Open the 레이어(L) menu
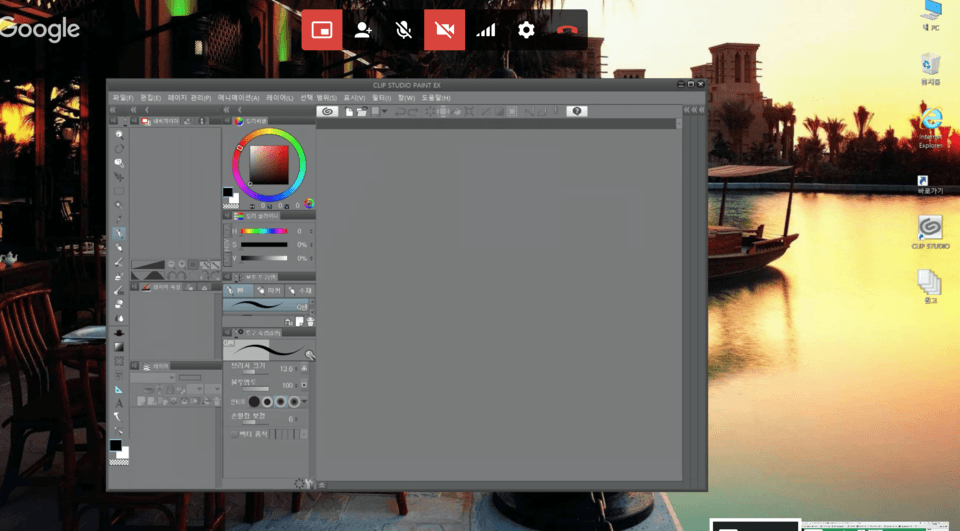 click(279, 97)
